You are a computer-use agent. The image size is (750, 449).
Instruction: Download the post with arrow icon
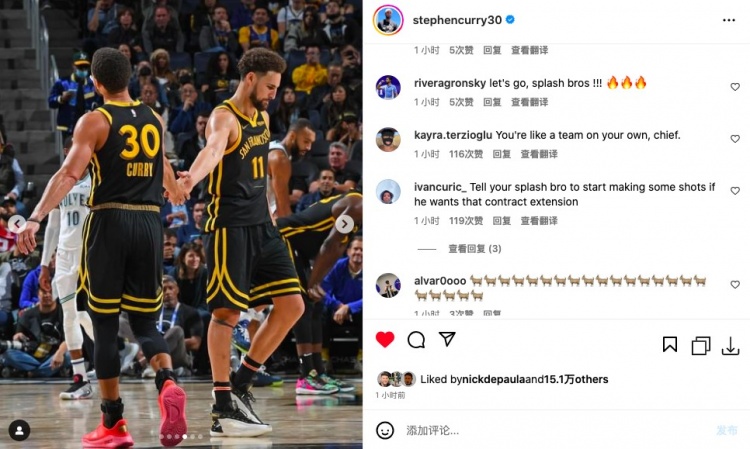pos(730,346)
